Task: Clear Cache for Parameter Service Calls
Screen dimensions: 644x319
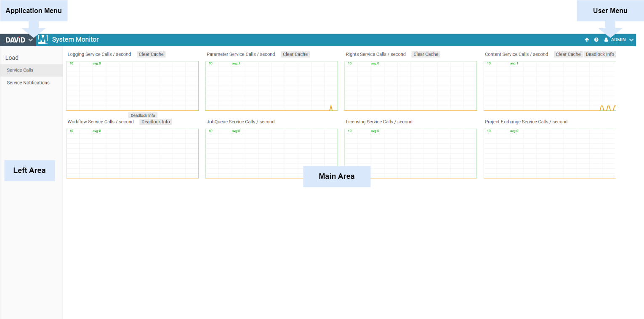Action: click(295, 54)
